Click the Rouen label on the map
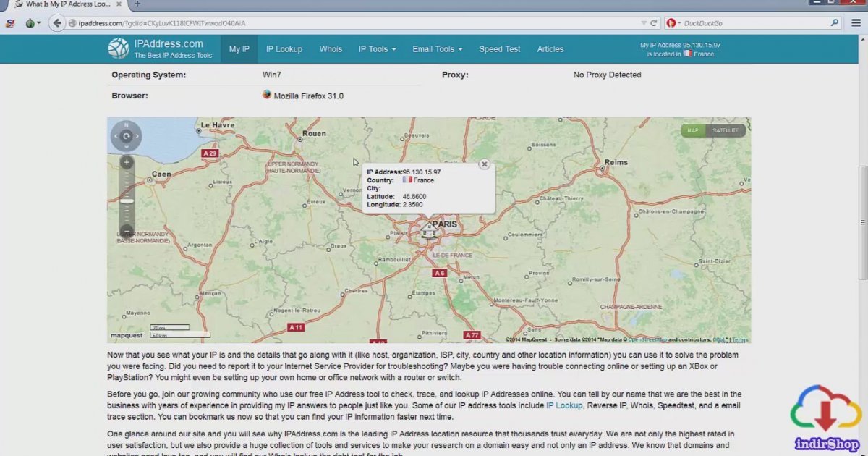This screenshot has height=456, width=868. (x=315, y=133)
